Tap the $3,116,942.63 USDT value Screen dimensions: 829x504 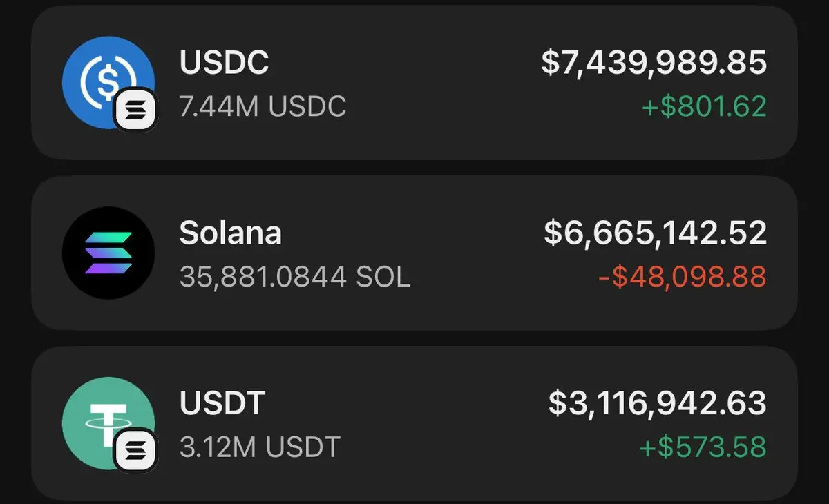[657, 403]
